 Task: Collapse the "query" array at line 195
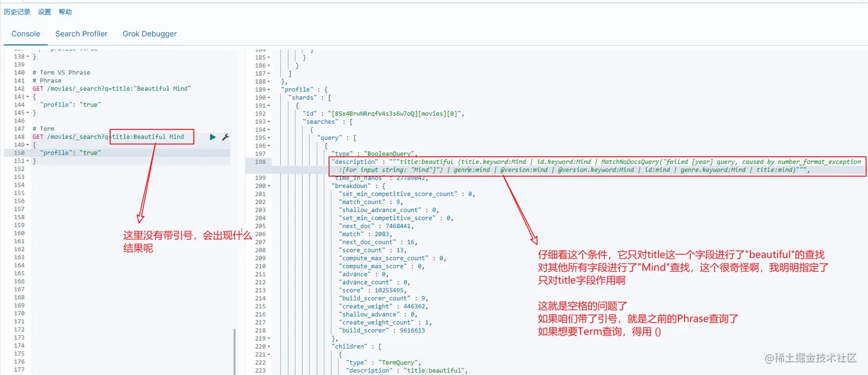pyautogui.click(x=269, y=138)
